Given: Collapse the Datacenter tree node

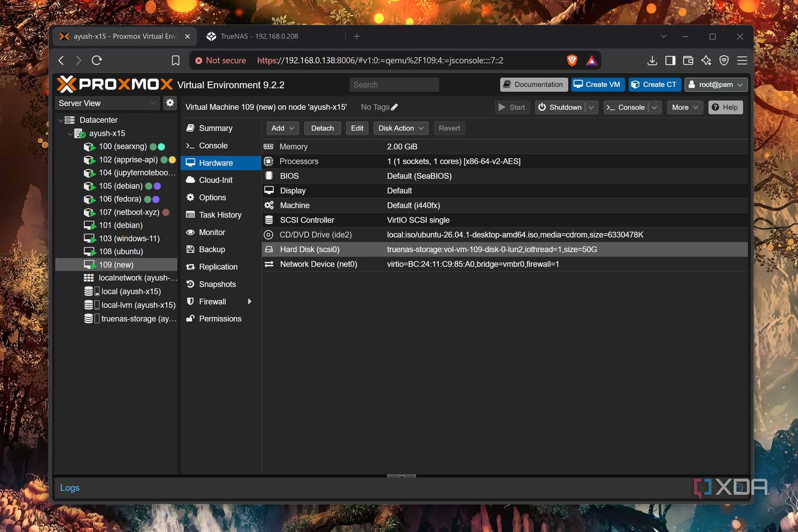Looking at the screenshot, I should pyautogui.click(x=61, y=120).
